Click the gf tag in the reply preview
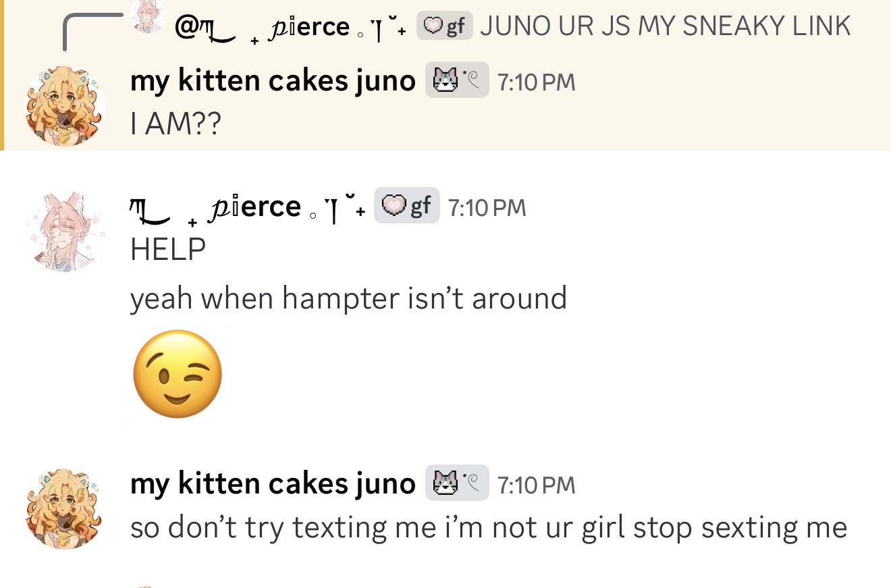 444,26
